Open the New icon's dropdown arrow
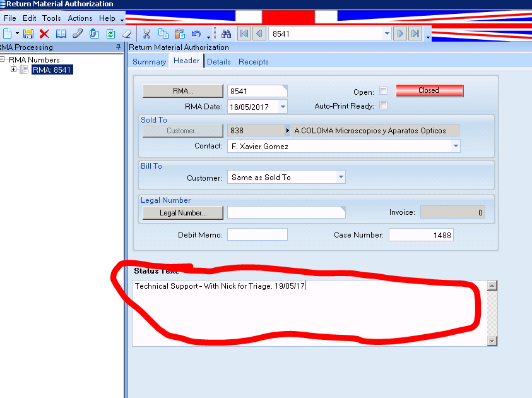Image resolution: width=532 pixels, height=398 pixels. 17,33
